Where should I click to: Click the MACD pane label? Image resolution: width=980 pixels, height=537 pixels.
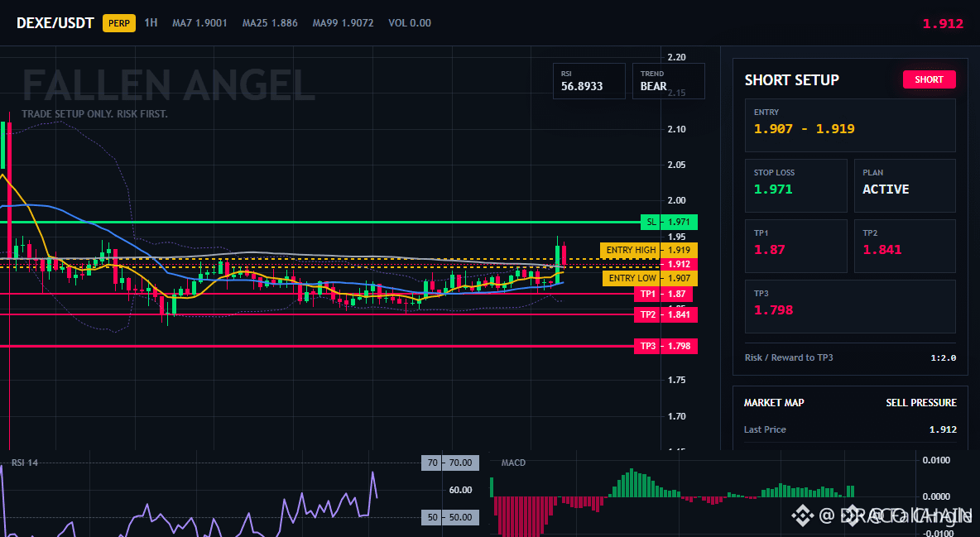513,463
